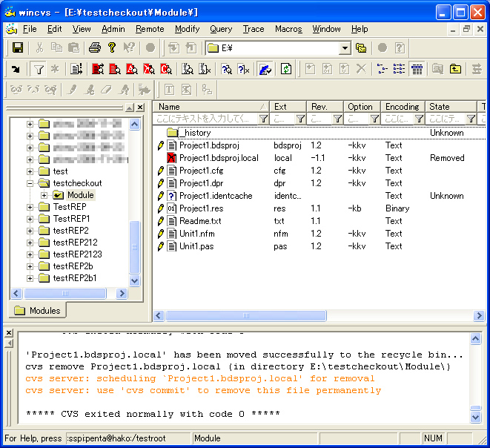Click the browse location folder icon

361,47
